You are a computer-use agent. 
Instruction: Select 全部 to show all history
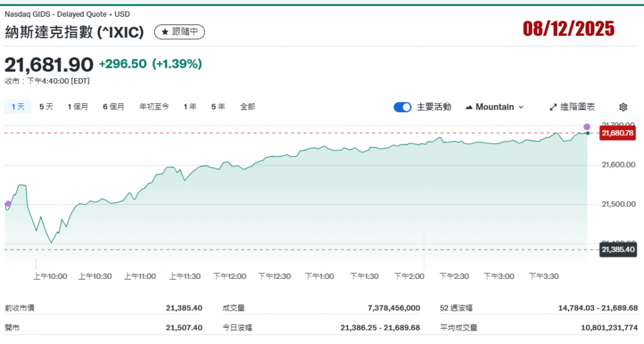tap(247, 107)
